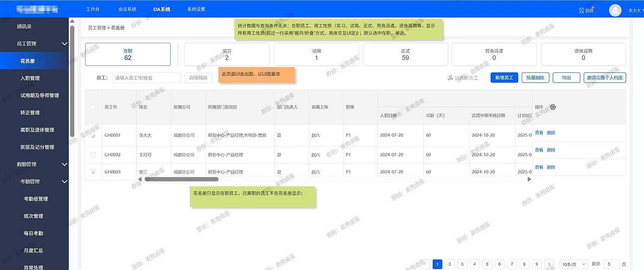Click the 姓名 column header
The height and width of the screenshot is (270, 644).
click(143, 107)
